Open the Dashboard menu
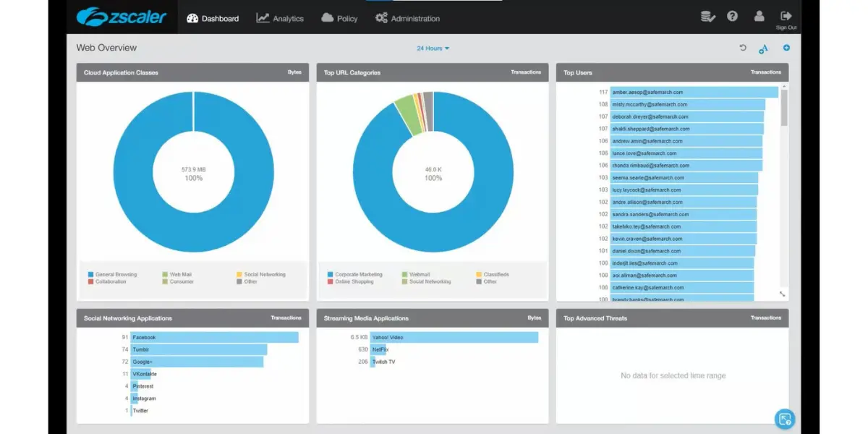 coord(213,18)
